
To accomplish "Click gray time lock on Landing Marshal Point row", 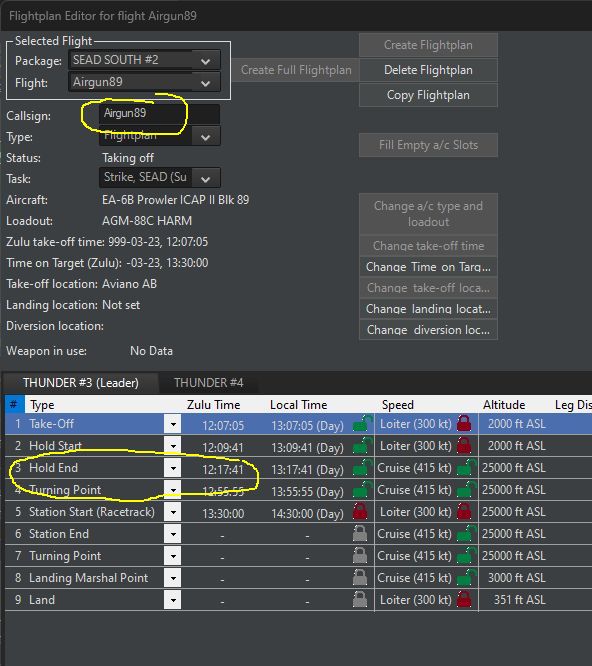I will point(360,578).
